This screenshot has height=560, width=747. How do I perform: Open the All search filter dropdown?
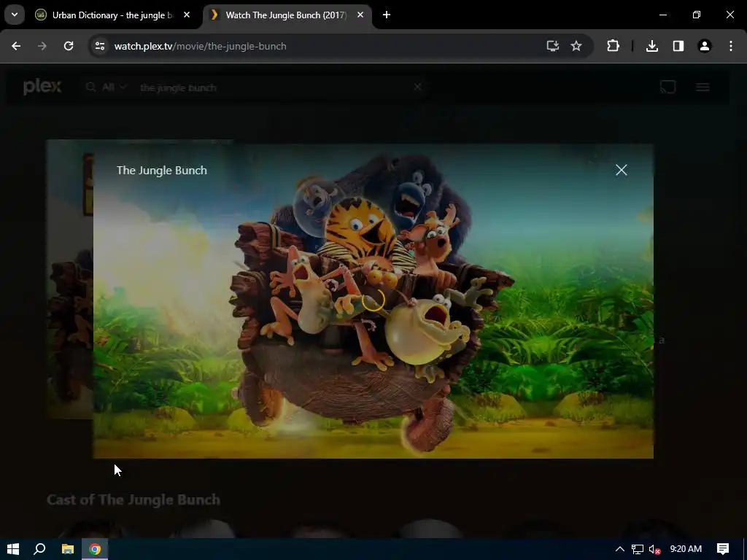click(x=113, y=87)
